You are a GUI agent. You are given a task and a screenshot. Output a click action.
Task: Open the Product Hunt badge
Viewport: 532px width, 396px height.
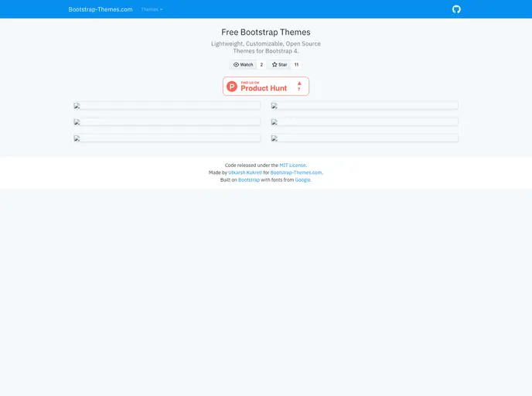click(266, 86)
